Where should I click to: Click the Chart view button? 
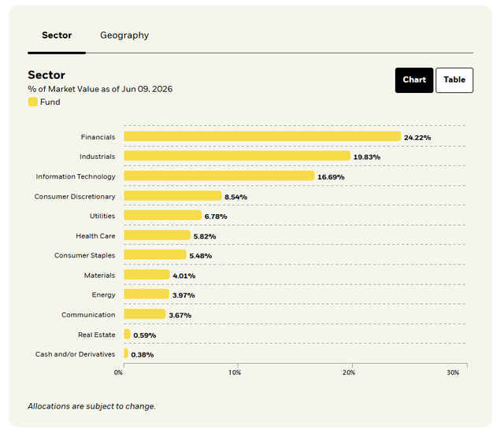pyautogui.click(x=414, y=80)
